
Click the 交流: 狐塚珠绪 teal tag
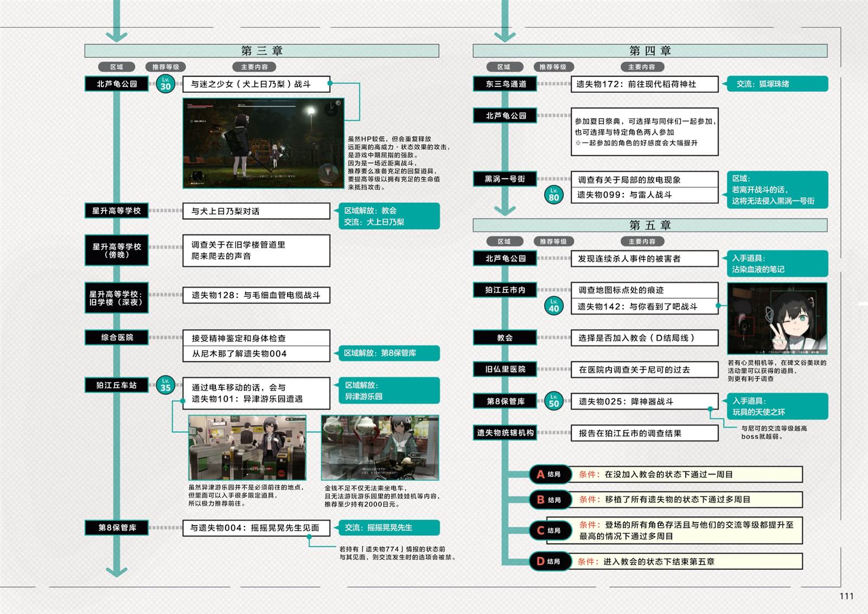pyautogui.click(x=777, y=84)
